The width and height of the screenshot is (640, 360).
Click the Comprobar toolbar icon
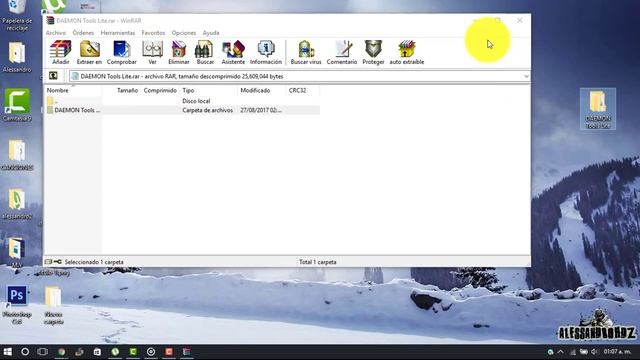122,52
